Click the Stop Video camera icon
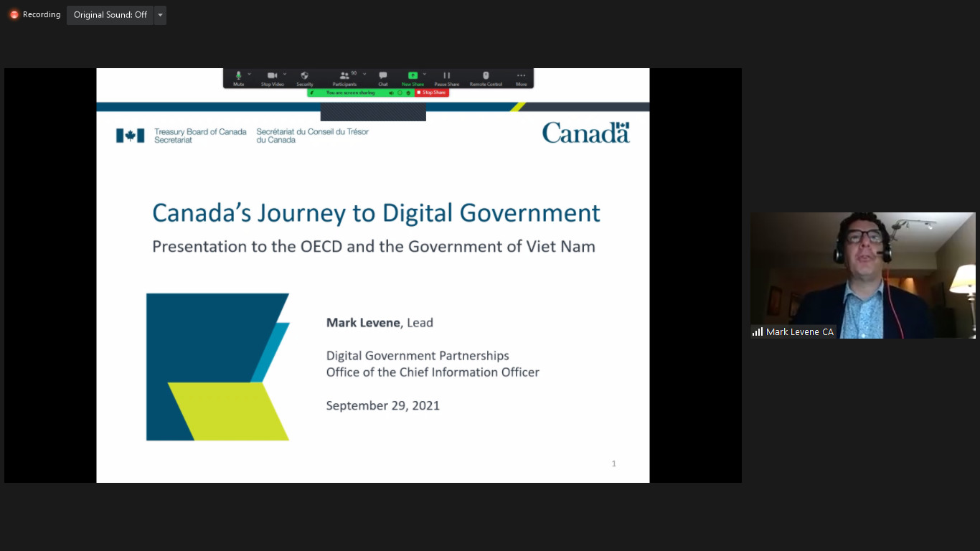This screenshot has height=551, width=980. point(272,75)
